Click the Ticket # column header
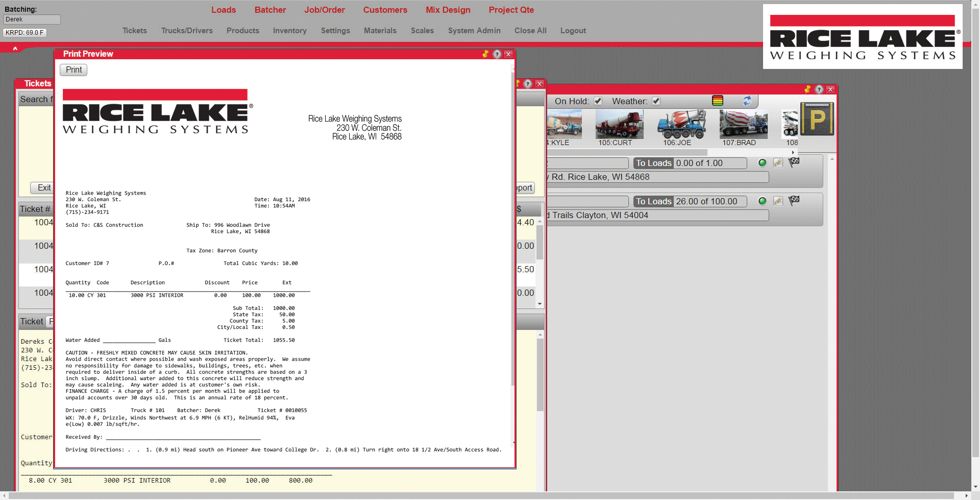Image resolution: width=980 pixels, height=500 pixels. tap(35, 209)
